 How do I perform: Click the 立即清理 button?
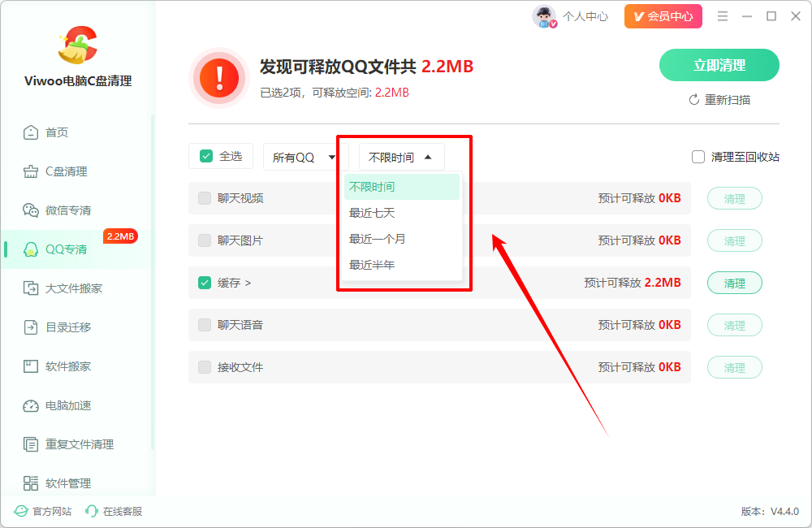(719, 65)
